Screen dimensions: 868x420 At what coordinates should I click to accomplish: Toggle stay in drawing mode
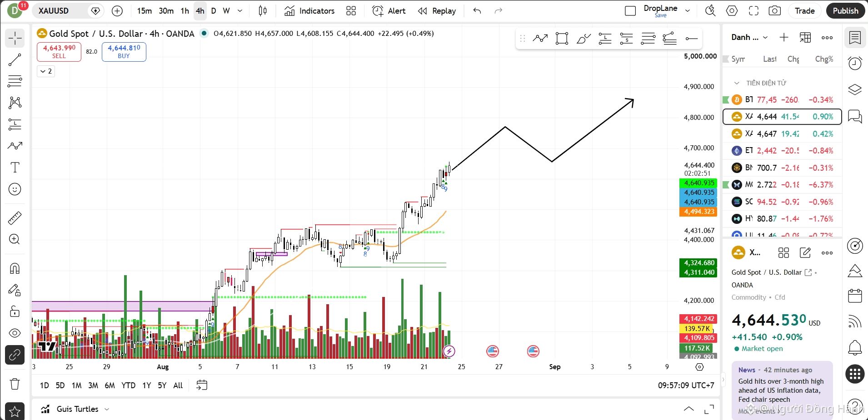(x=15, y=290)
